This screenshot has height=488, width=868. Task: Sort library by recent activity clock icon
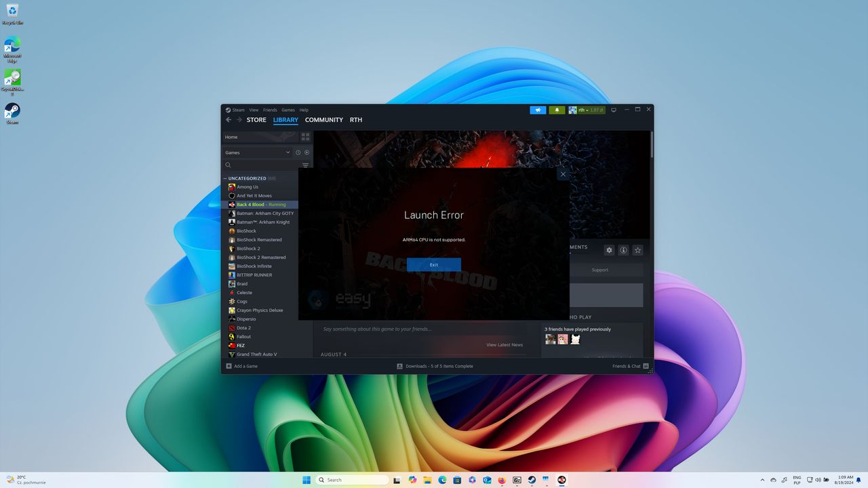click(298, 152)
